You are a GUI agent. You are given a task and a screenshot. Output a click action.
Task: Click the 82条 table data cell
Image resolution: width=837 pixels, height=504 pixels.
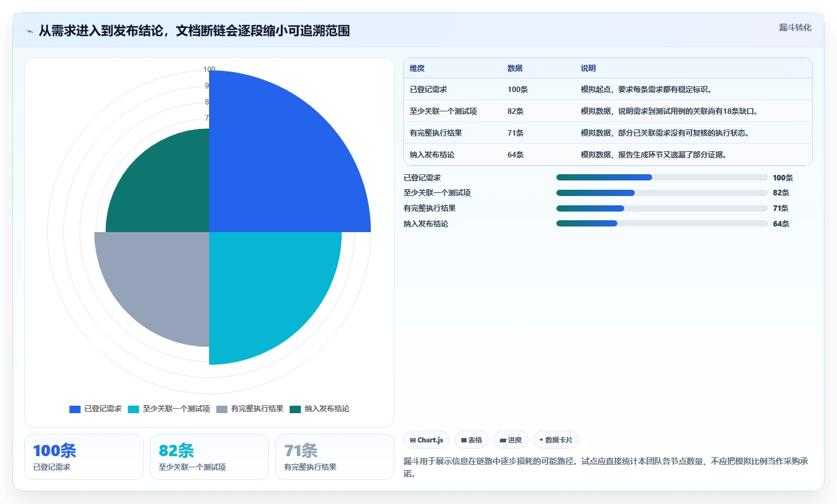[x=515, y=111]
